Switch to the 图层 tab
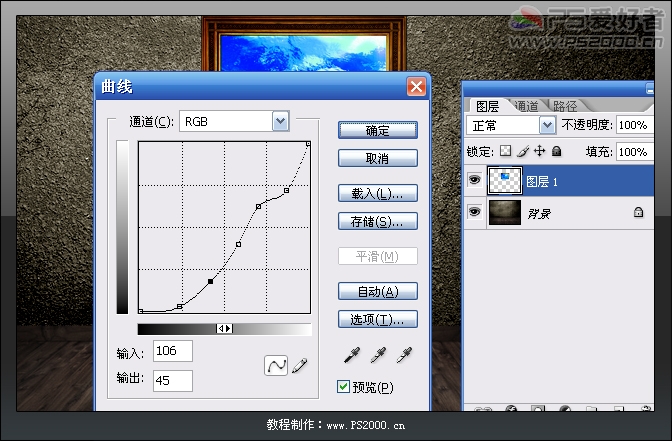Viewport: 672px width, 441px height. point(488,106)
